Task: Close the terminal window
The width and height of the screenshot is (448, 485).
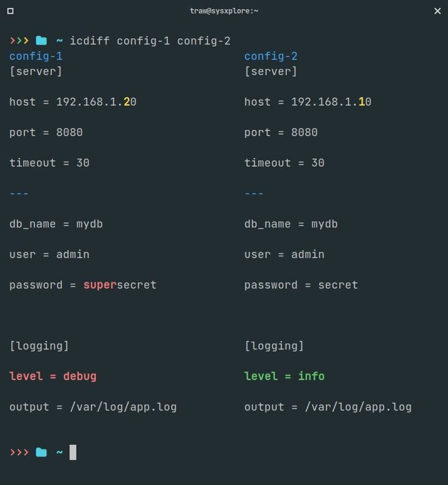Action: 438,11
